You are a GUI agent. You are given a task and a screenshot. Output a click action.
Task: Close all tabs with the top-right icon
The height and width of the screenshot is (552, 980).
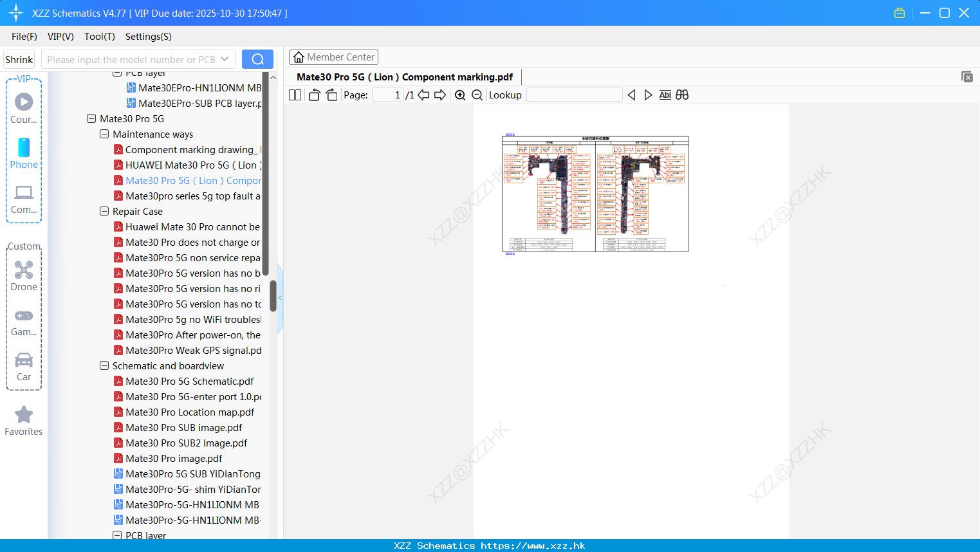click(x=967, y=77)
